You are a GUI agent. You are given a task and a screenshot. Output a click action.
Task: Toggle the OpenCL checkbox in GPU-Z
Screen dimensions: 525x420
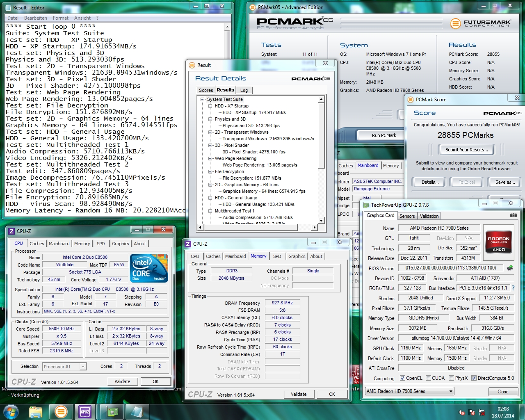point(402,378)
